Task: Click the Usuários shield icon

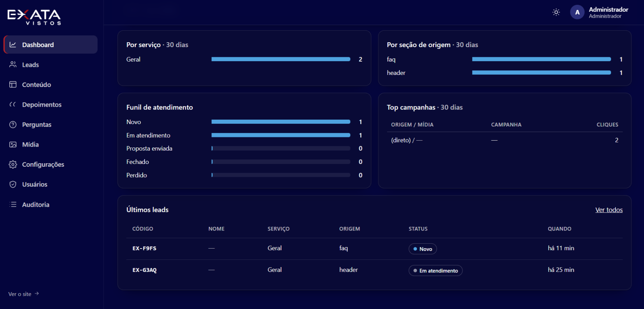Action: coord(13,184)
